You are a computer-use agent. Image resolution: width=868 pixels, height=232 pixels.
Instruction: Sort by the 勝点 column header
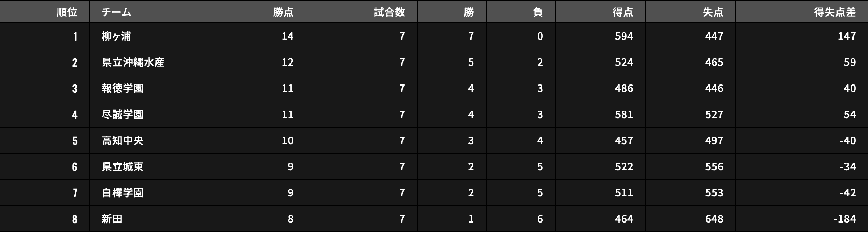(x=283, y=12)
